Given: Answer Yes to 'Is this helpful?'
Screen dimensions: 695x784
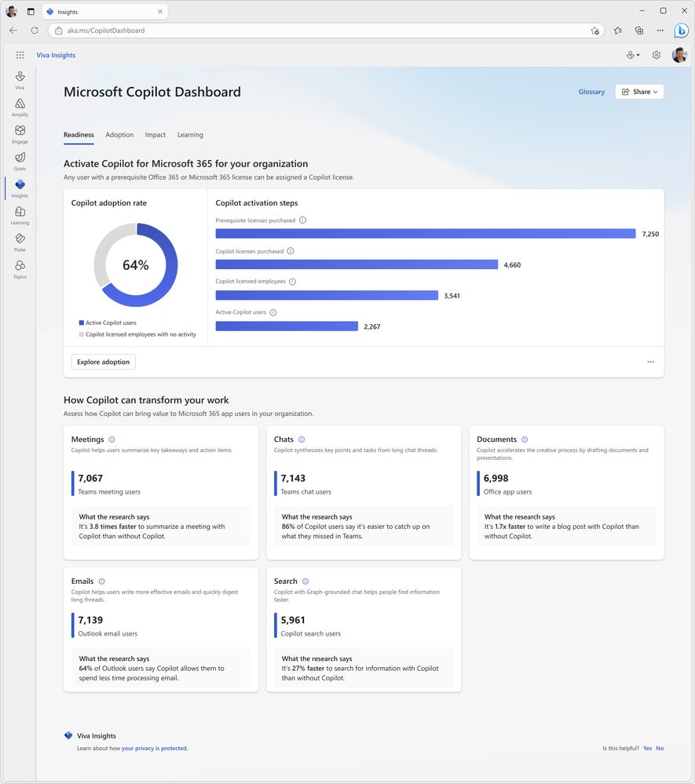Looking at the screenshot, I should tap(647, 749).
